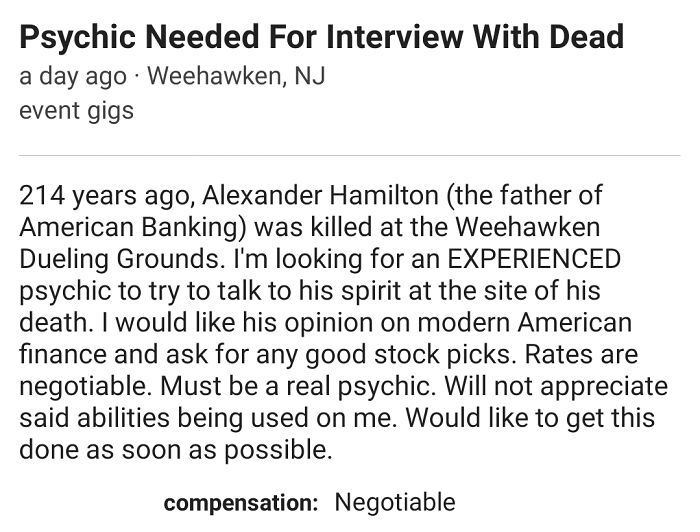This screenshot has width=700, height=532.
Task: Click the "compensation:" label
Action: click(x=241, y=502)
